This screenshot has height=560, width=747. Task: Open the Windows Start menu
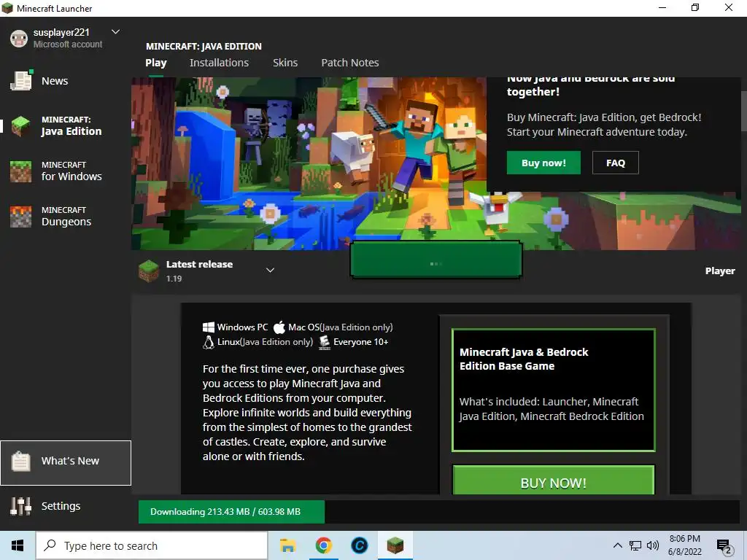[x=18, y=545]
